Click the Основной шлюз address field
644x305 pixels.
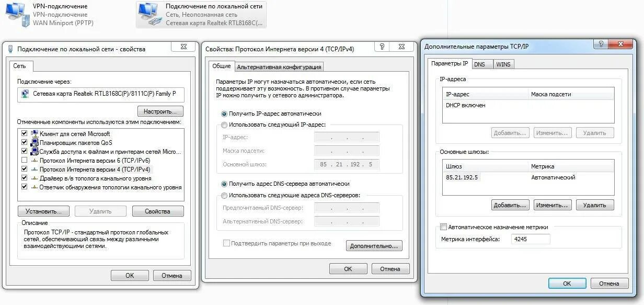[347, 164]
